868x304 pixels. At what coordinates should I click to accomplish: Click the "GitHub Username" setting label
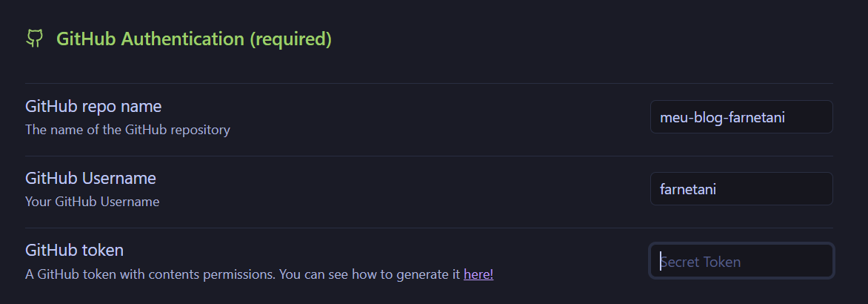point(90,179)
